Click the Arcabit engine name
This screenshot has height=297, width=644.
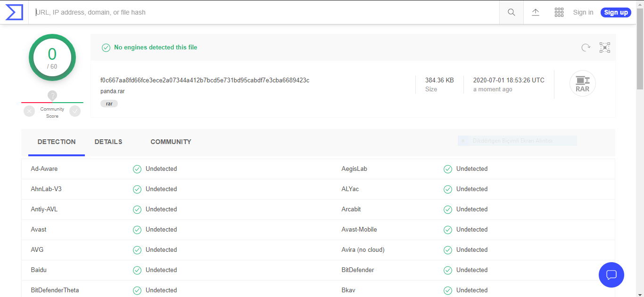click(x=351, y=209)
